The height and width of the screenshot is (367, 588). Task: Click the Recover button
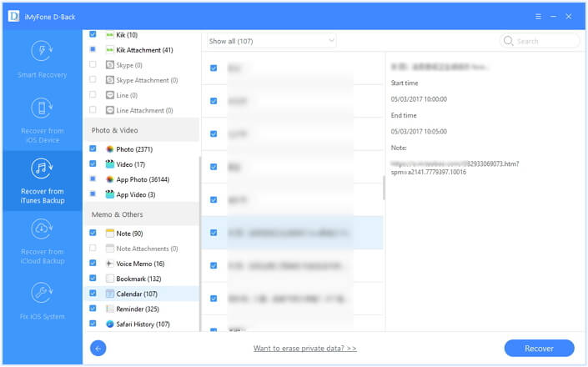pos(539,349)
